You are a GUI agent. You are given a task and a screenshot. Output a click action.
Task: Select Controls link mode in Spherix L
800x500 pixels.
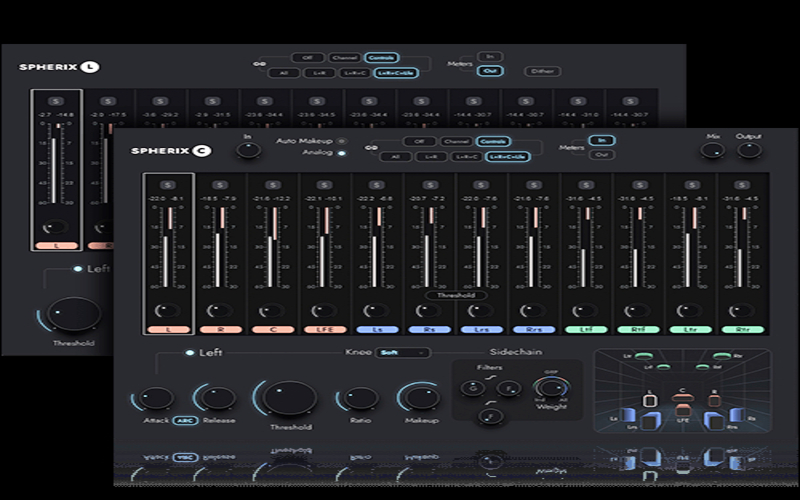point(381,58)
